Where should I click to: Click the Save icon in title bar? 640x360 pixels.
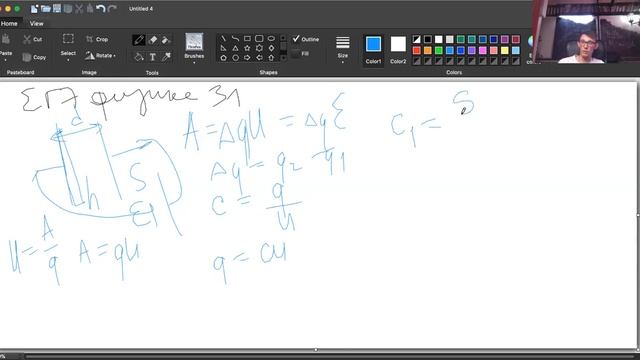click(x=57, y=9)
